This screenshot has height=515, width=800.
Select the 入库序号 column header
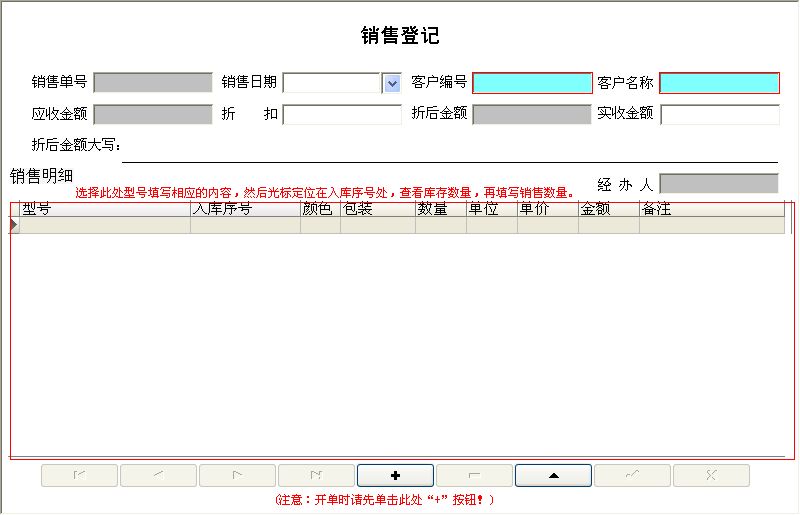245,209
